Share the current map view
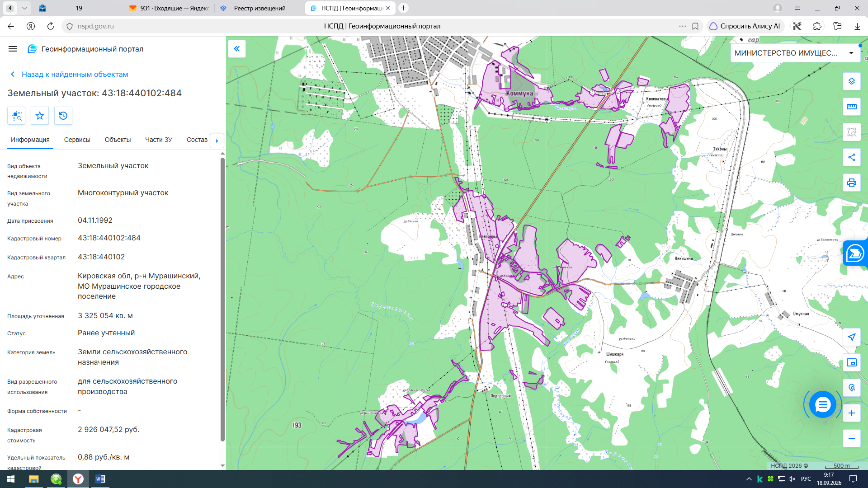 click(x=852, y=157)
